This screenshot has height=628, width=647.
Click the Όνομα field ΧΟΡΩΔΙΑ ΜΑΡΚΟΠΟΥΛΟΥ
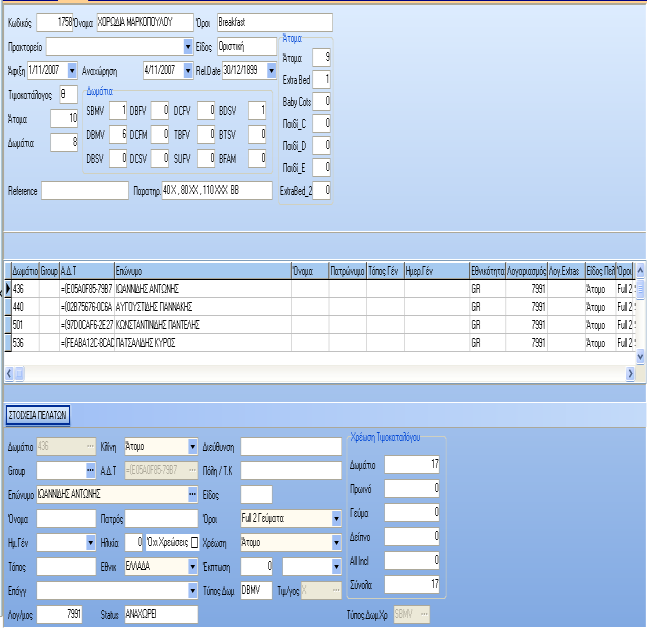pos(145,23)
